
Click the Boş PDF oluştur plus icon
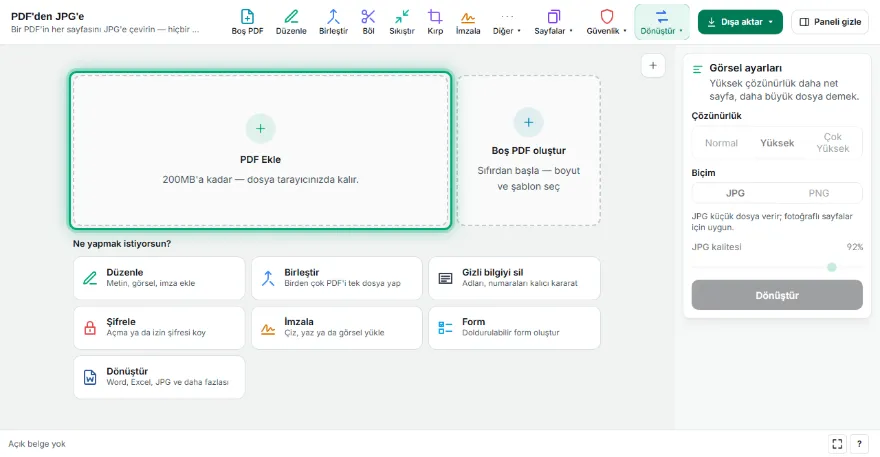tap(529, 122)
